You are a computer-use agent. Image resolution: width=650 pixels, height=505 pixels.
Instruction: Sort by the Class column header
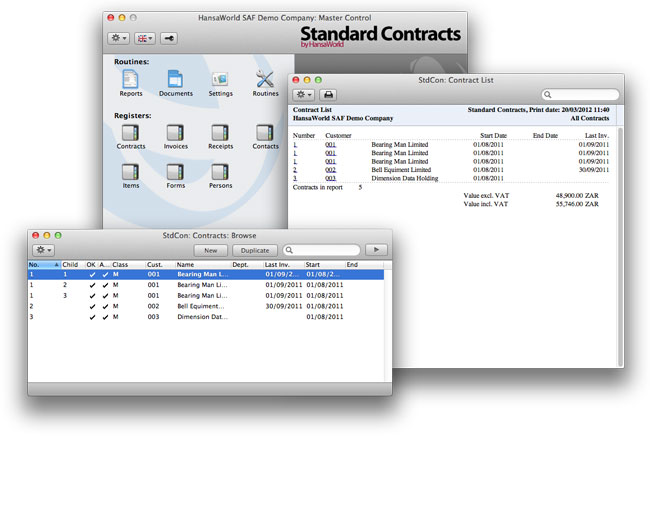[128, 265]
